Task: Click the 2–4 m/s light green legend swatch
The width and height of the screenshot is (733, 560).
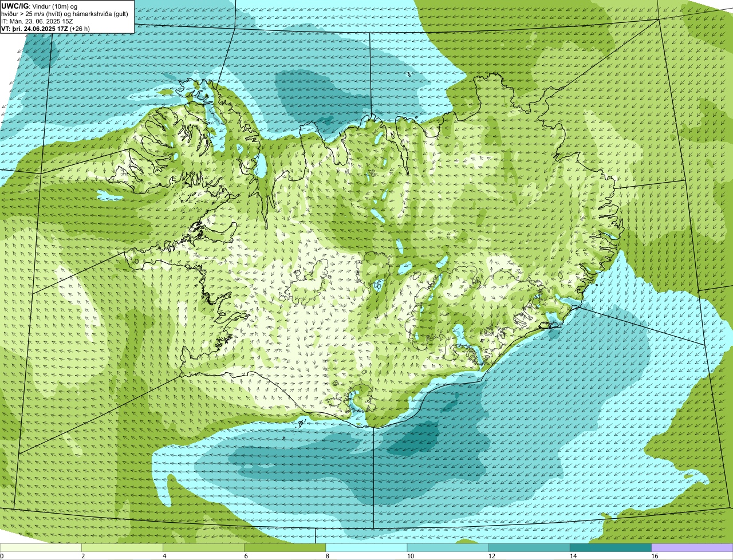Action: (123, 548)
